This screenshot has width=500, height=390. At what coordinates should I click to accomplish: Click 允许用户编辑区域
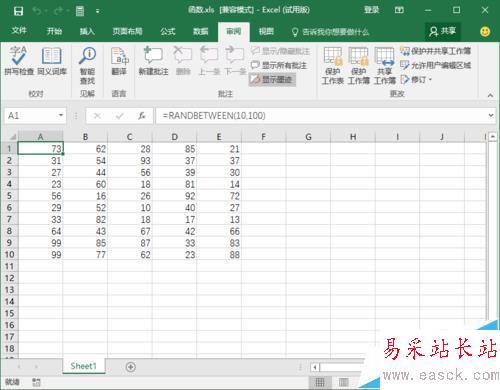point(436,65)
